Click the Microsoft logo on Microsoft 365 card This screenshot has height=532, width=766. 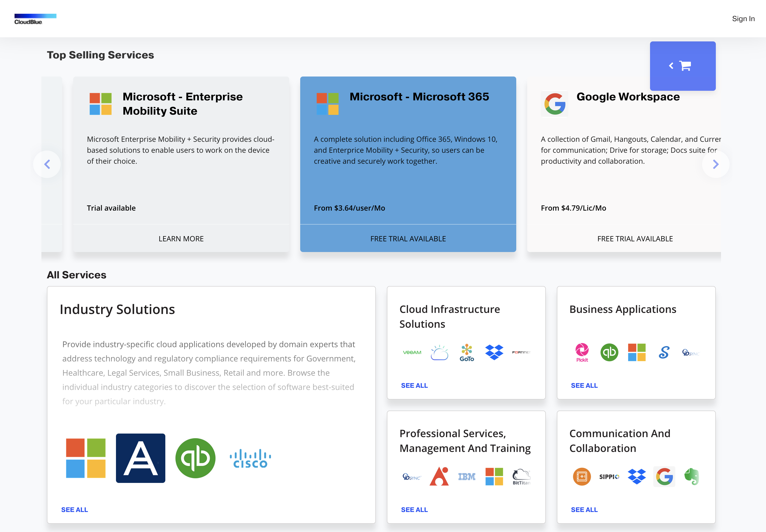[x=327, y=104]
